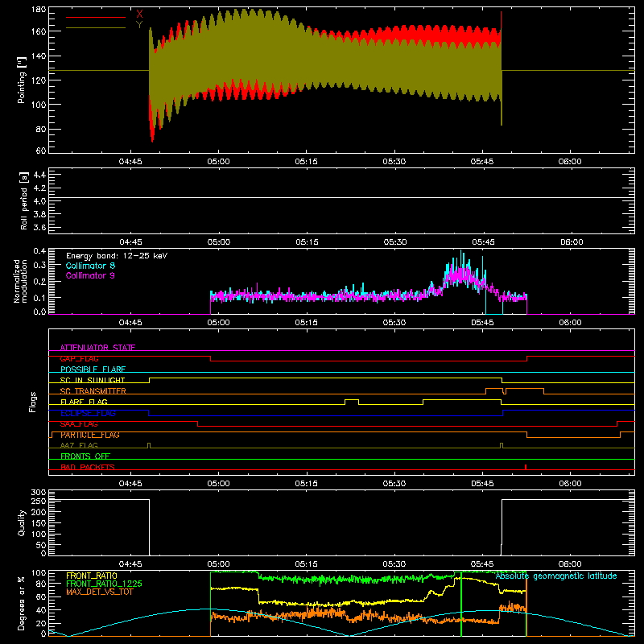Click the 'BAD_PACKETS' label
This screenshot has width=644, height=644.
click(88, 467)
